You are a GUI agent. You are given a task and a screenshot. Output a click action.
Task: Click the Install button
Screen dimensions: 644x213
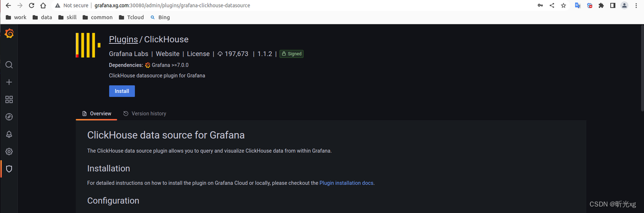(122, 91)
